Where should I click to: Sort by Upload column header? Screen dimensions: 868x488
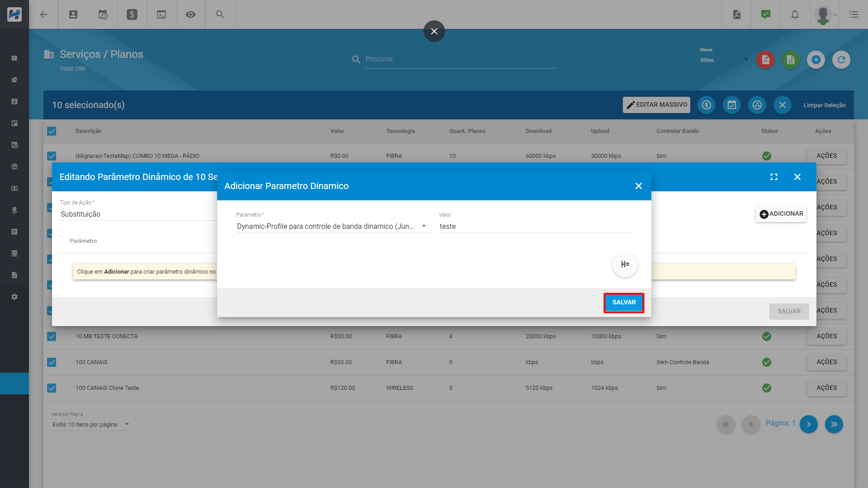[x=600, y=131]
